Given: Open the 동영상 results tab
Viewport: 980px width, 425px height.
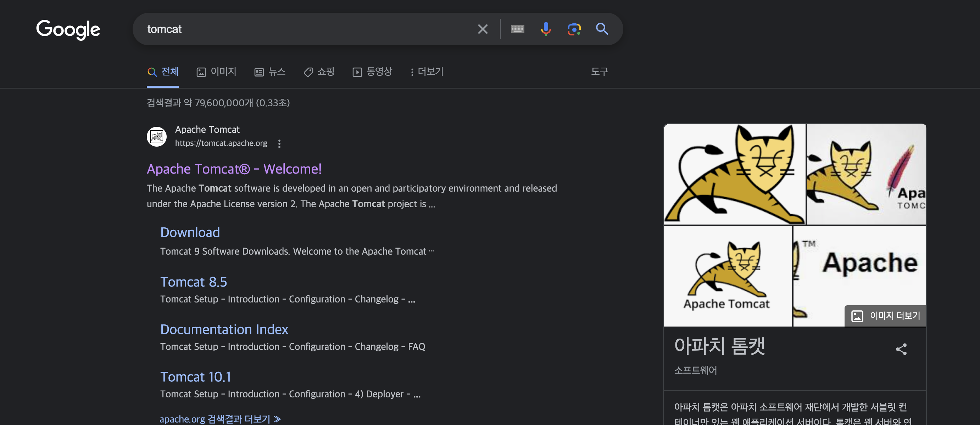Looking at the screenshot, I should (x=372, y=72).
